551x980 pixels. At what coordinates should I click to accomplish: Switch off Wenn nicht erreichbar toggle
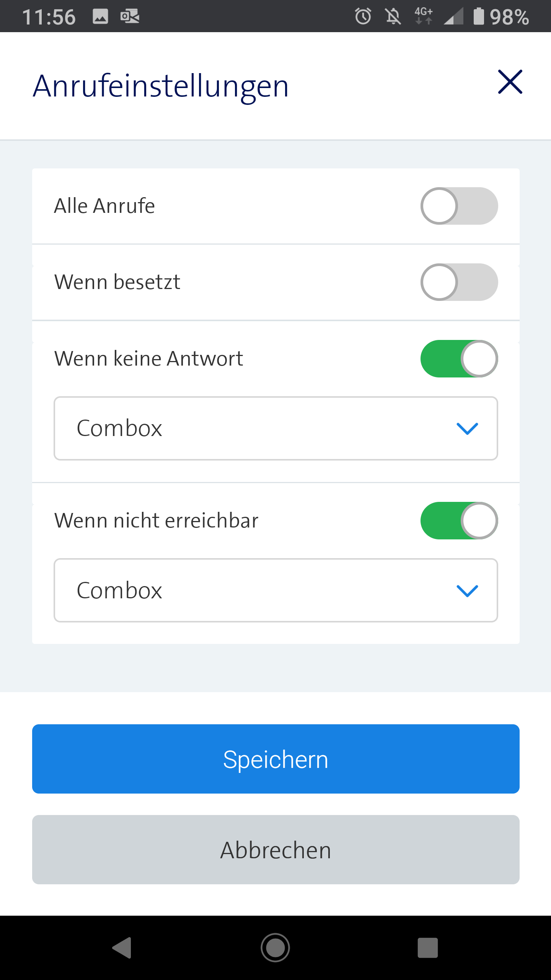tap(459, 521)
